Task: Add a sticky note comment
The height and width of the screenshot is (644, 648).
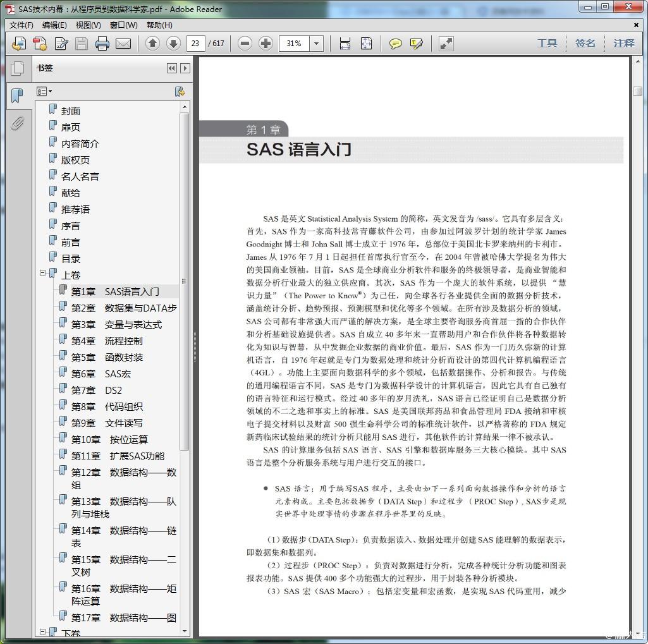Action: pyautogui.click(x=396, y=44)
